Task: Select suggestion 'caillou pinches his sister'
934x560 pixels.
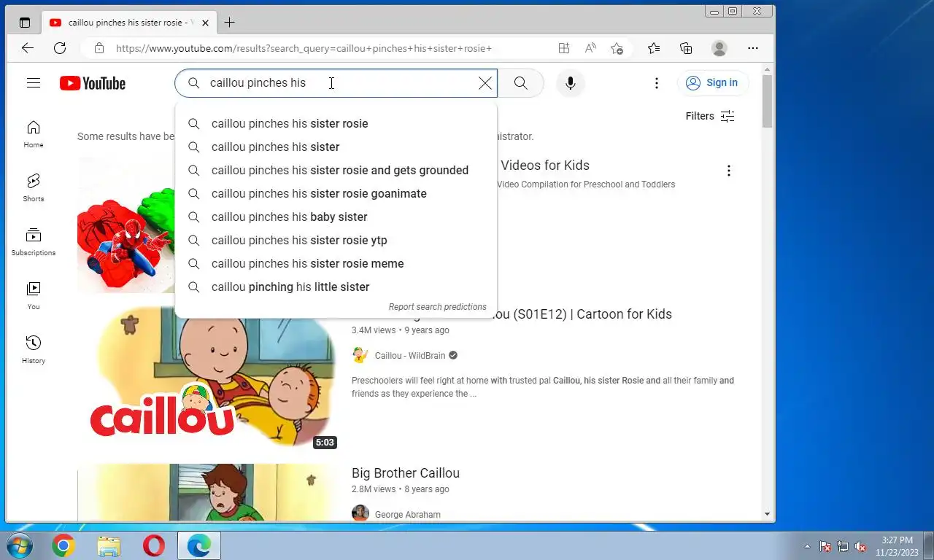Action: pyautogui.click(x=336, y=147)
